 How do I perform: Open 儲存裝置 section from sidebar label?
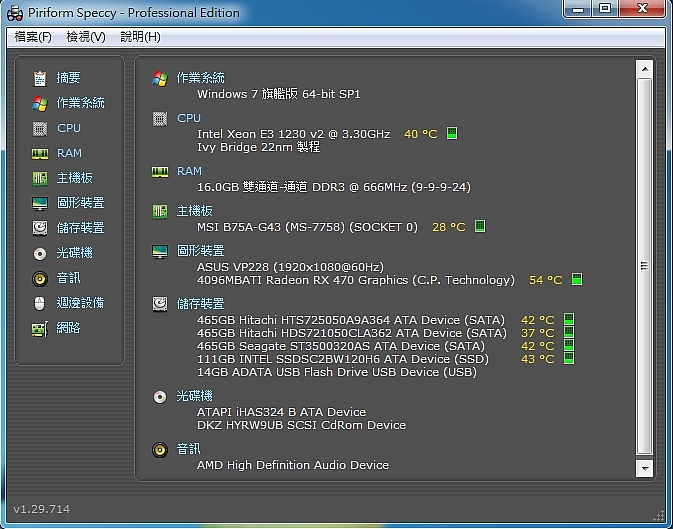click(80, 228)
